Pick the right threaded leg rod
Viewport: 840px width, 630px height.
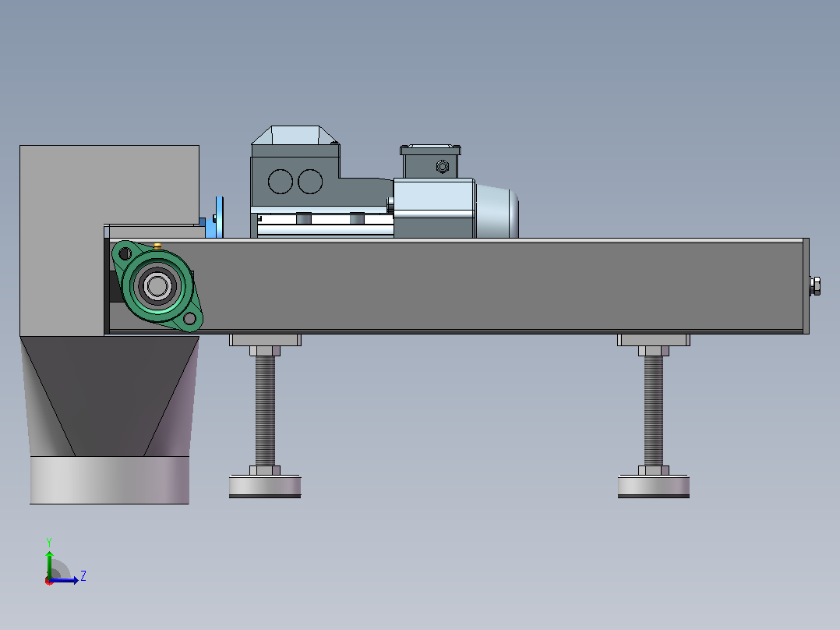click(x=654, y=411)
